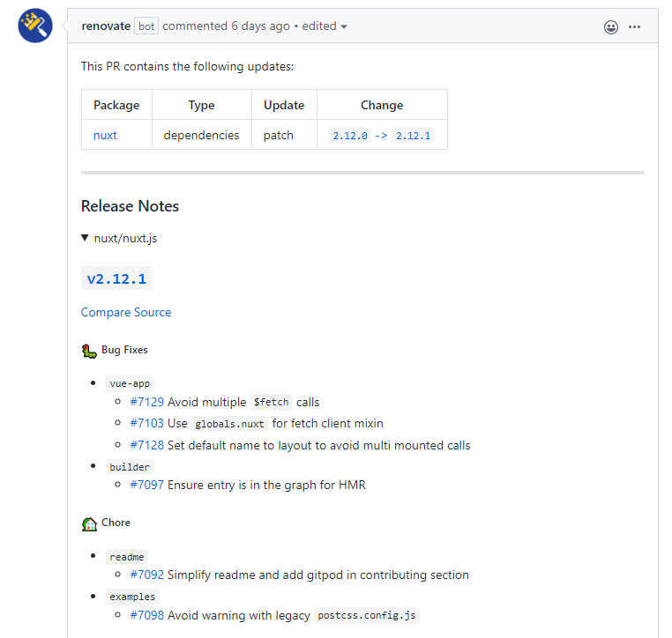Screen dimensions: 672x638
Task: Open pull request #7128
Action: click(147, 445)
